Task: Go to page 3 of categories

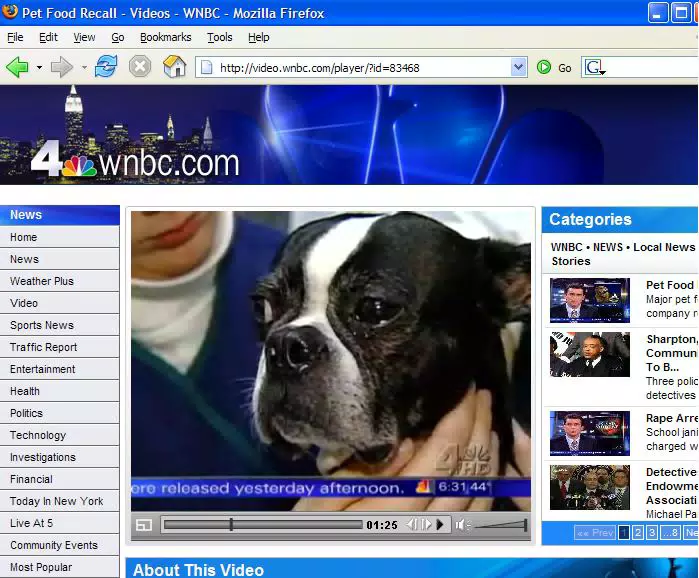Action: pos(652,533)
